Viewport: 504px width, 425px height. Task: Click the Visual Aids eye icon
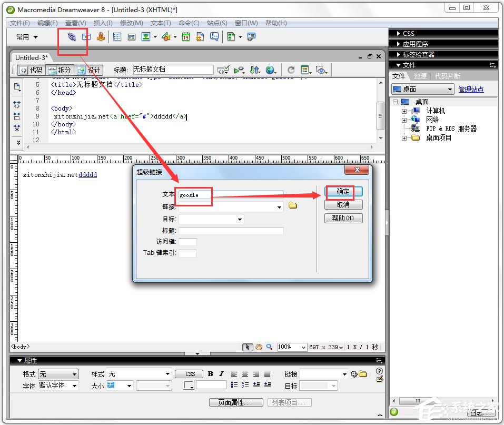[x=321, y=70]
